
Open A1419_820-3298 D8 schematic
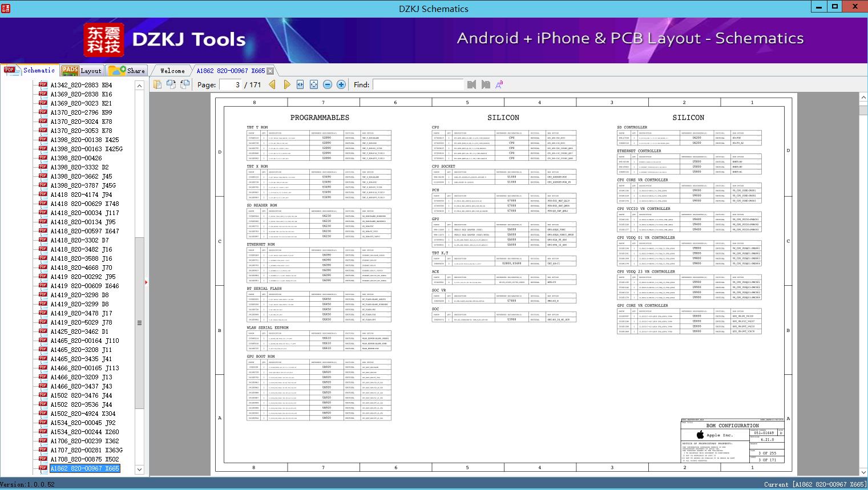tap(79, 295)
